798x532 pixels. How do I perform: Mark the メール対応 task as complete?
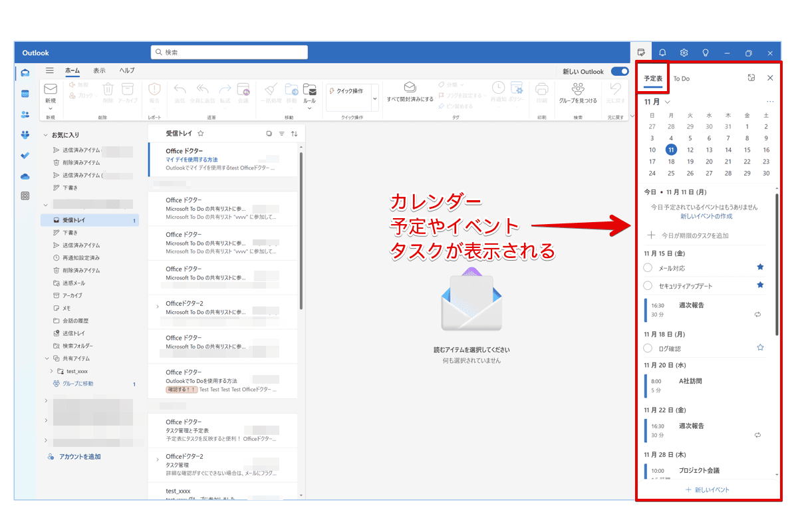pos(648,267)
